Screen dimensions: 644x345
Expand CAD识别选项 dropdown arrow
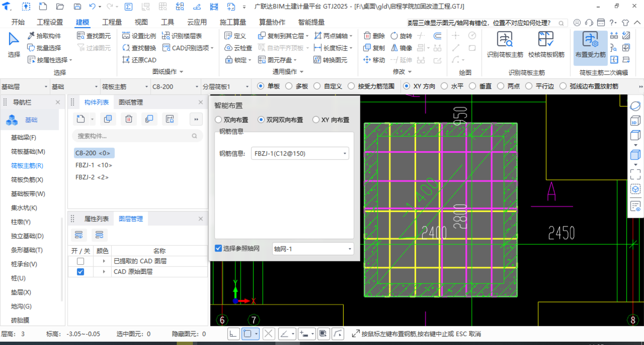(212, 48)
